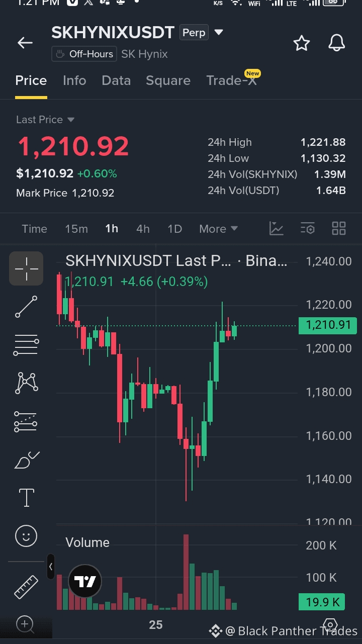The image size is (362, 644).
Task: Tap the Mark Price 1,210.92 line
Action: pyautogui.click(x=65, y=193)
